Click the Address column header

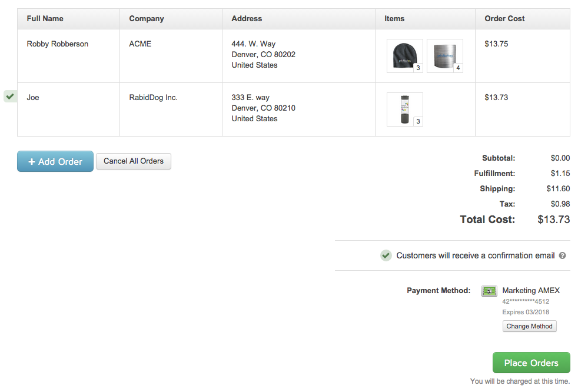(x=247, y=19)
